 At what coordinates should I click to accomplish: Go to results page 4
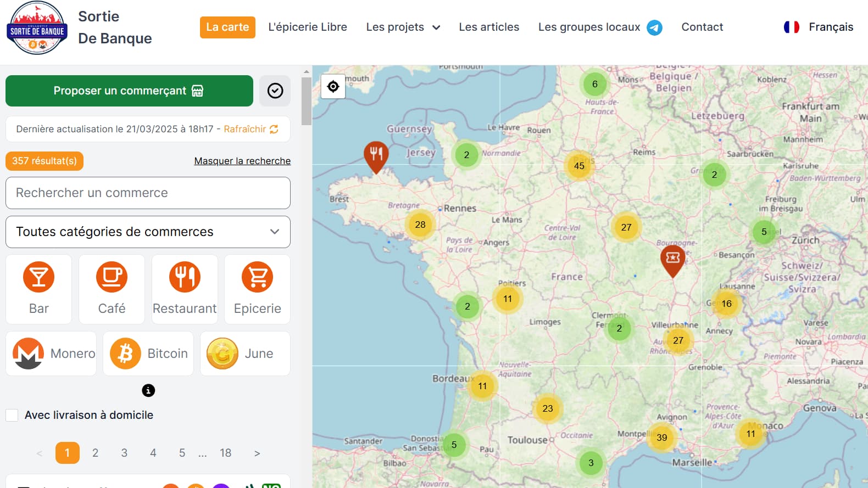click(153, 453)
